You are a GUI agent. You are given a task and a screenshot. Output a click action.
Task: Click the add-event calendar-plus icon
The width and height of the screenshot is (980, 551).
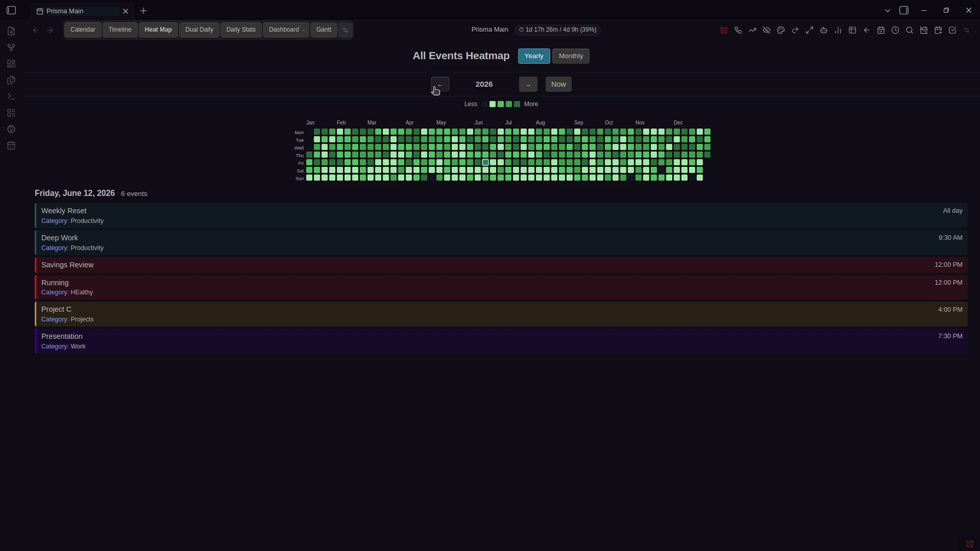coord(938,31)
